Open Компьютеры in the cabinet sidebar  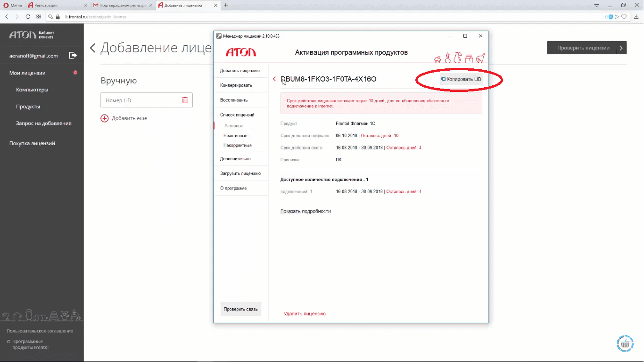(32, 90)
